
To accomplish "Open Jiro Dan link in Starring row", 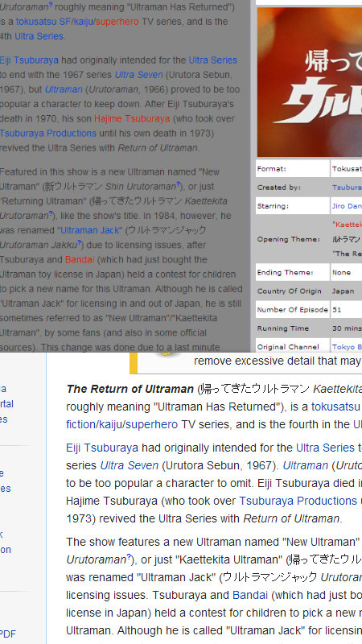I will [347, 206].
